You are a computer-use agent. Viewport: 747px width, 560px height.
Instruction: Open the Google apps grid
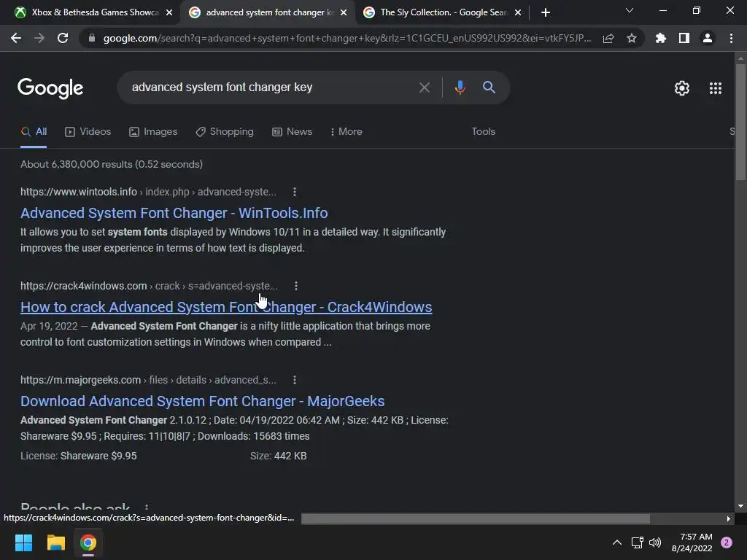pyautogui.click(x=716, y=88)
